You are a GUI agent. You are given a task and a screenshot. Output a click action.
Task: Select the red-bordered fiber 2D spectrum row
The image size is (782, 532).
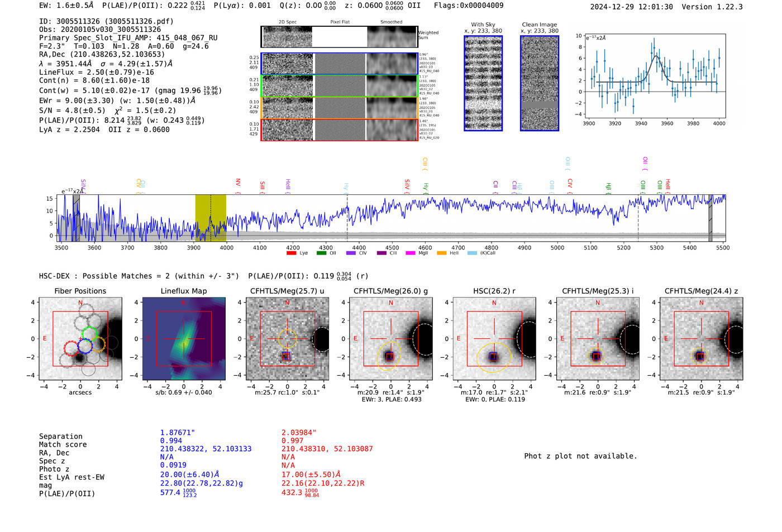pyautogui.click(x=339, y=130)
